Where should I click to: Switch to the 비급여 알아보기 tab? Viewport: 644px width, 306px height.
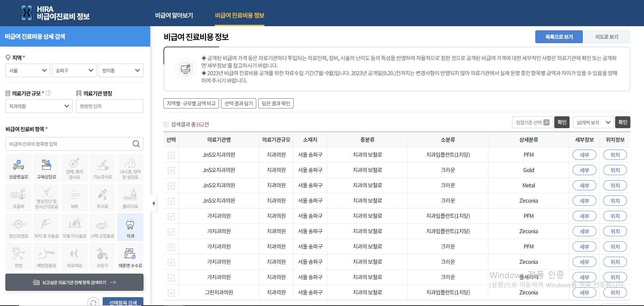[x=174, y=15]
